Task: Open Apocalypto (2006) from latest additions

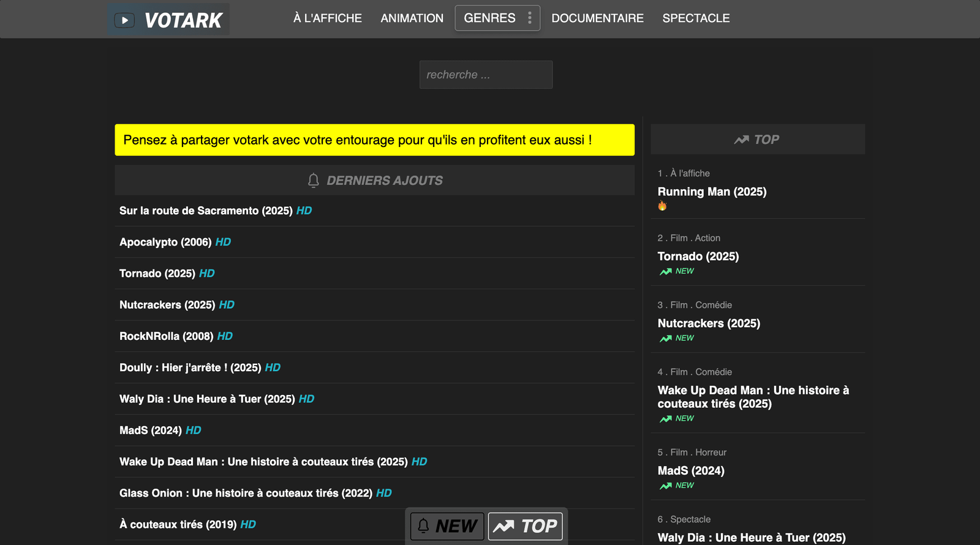Action: [165, 242]
